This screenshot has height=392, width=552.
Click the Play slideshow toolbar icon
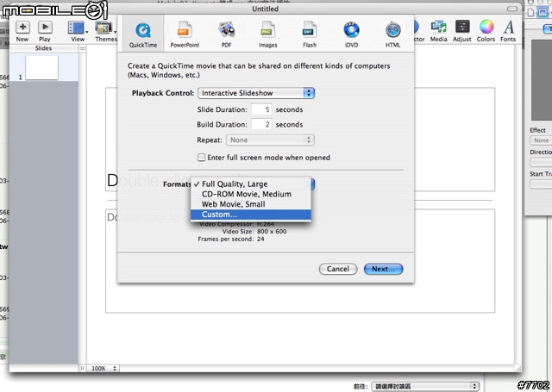[x=45, y=31]
